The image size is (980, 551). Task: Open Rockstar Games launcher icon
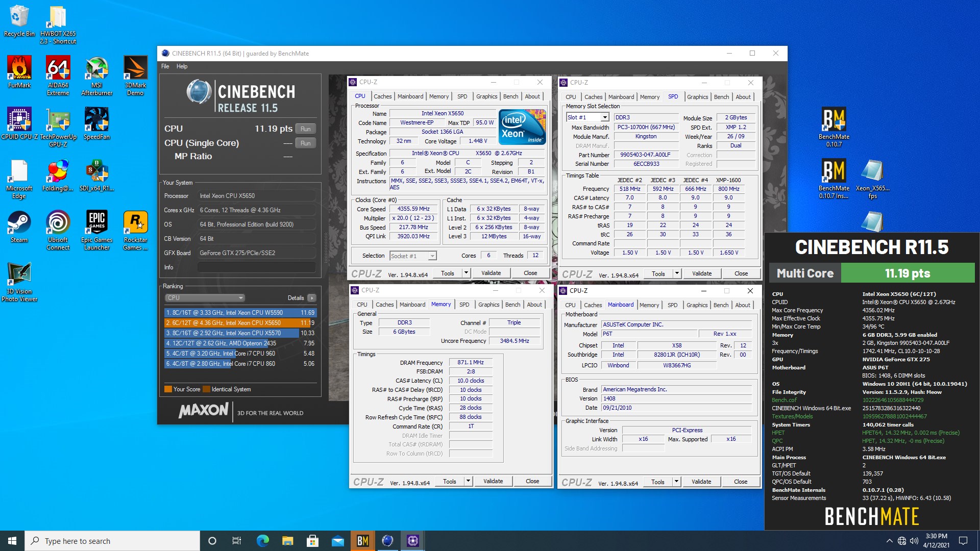point(135,230)
